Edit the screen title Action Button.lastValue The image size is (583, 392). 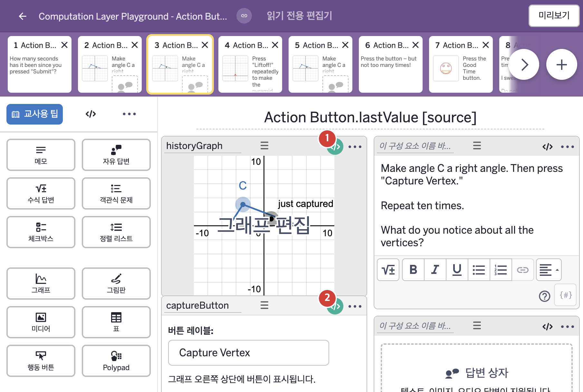[x=370, y=117]
